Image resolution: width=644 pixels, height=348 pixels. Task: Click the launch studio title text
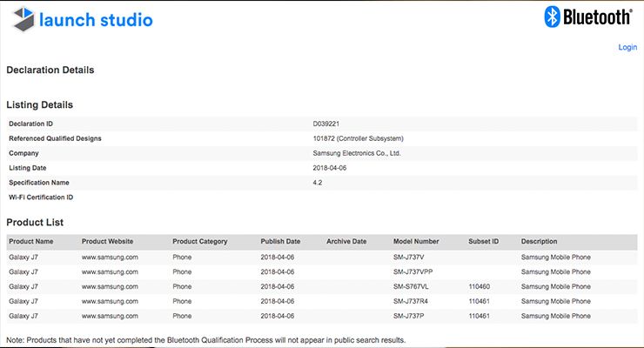(96, 19)
